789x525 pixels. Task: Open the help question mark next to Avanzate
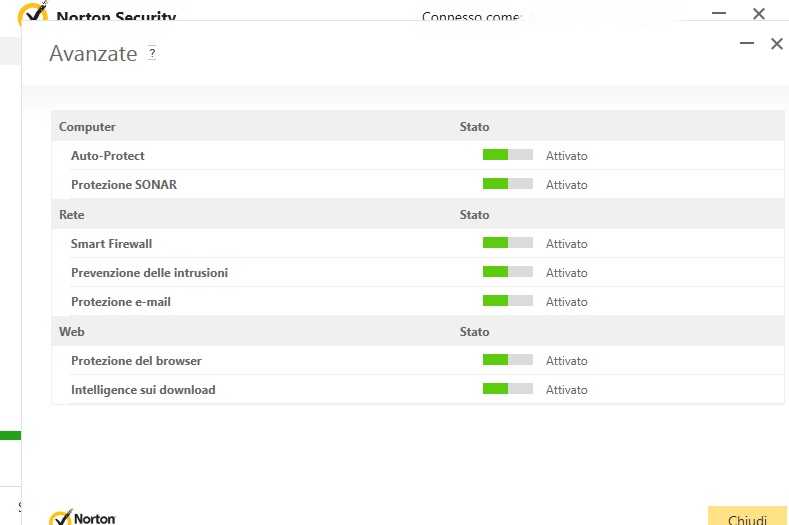coord(152,52)
